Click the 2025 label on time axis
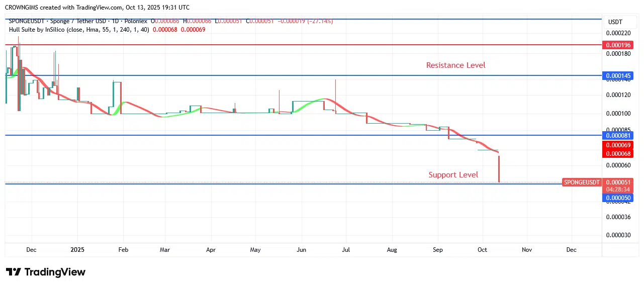This screenshot has height=287, width=644. [78, 249]
